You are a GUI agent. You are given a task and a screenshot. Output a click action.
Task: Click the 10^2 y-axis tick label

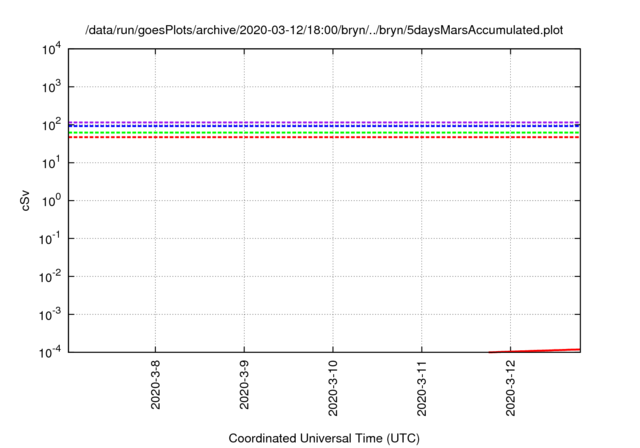[x=51, y=124]
